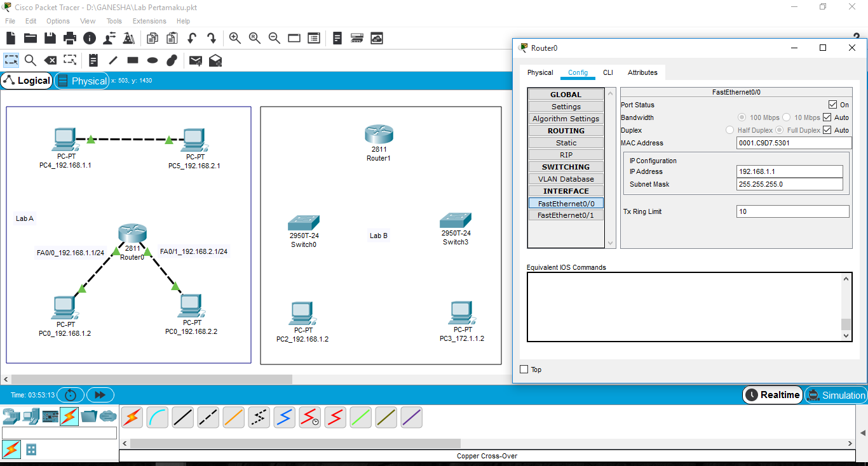
Task: Open RIP routing configuration
Action: pyautogui.click(x=566, y=155)
